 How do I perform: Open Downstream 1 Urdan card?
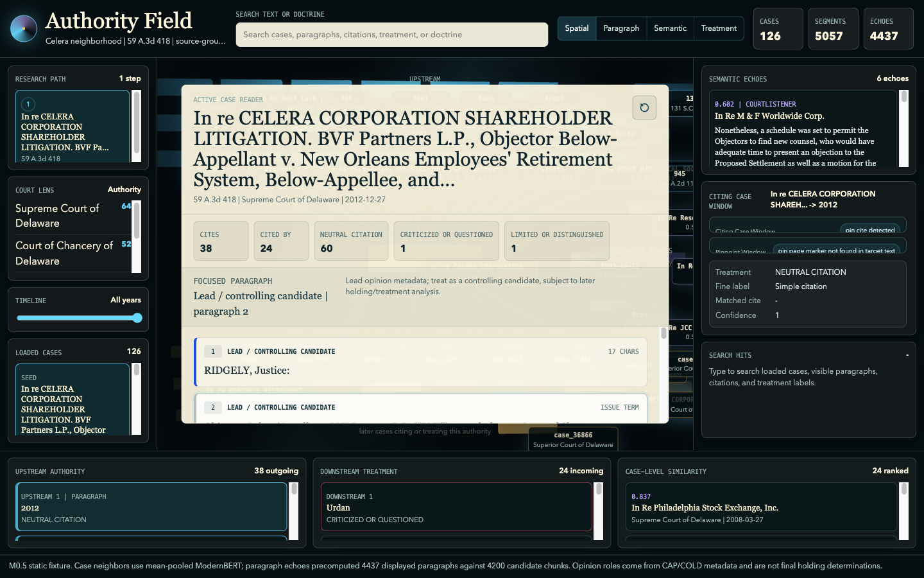pos(456,507)
